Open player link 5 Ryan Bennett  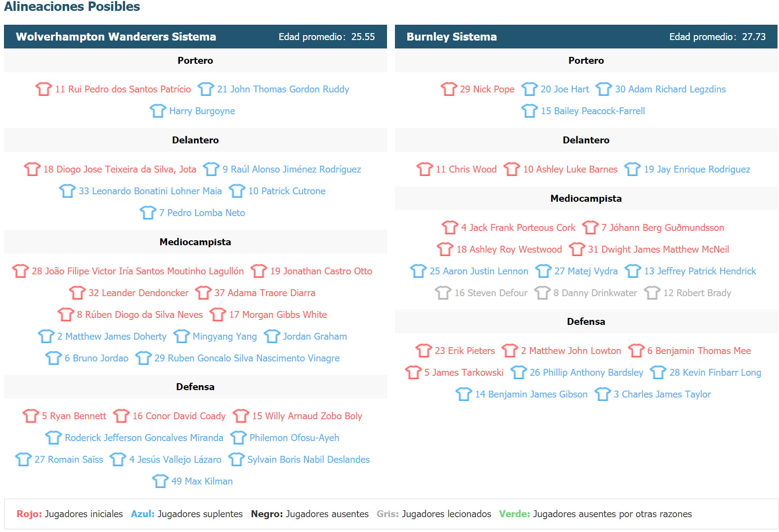pyautogui.click(x=74, y=416)
